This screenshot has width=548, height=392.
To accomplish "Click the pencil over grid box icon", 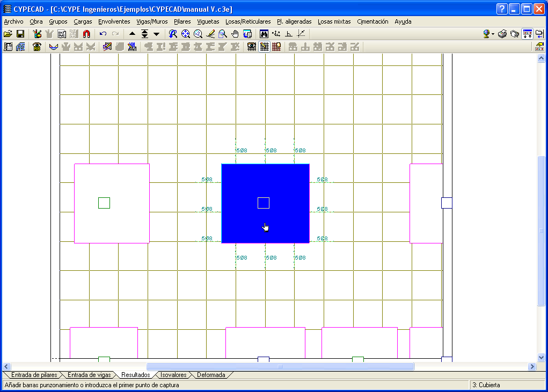I will 132,47.
